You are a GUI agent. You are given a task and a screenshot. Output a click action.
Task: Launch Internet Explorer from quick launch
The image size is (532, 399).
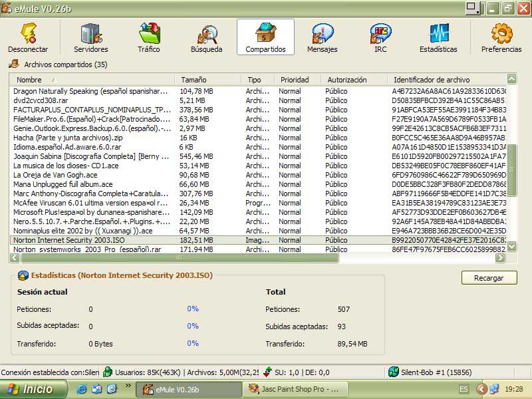pos(81,389)
